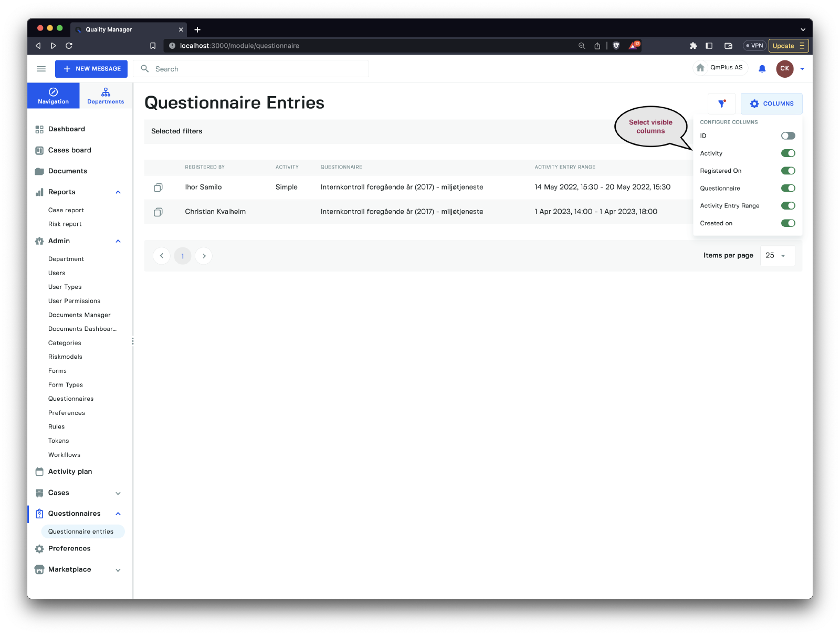Click the Search input field
This screenshot has height=635, width=840.
[x=257, y=69]
